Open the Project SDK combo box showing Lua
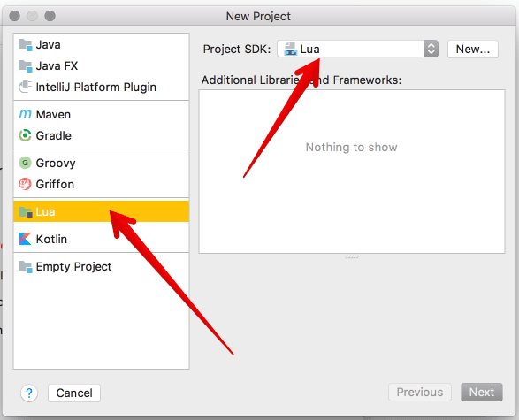 click(x=358, y=49)
